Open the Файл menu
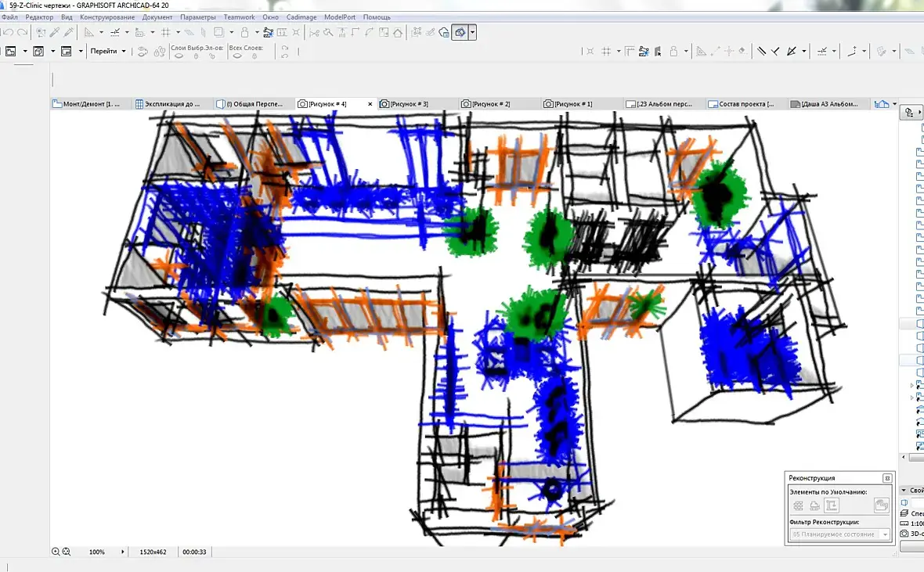Image resolution: width=924 pixels, height=572 pixels. 9,17
